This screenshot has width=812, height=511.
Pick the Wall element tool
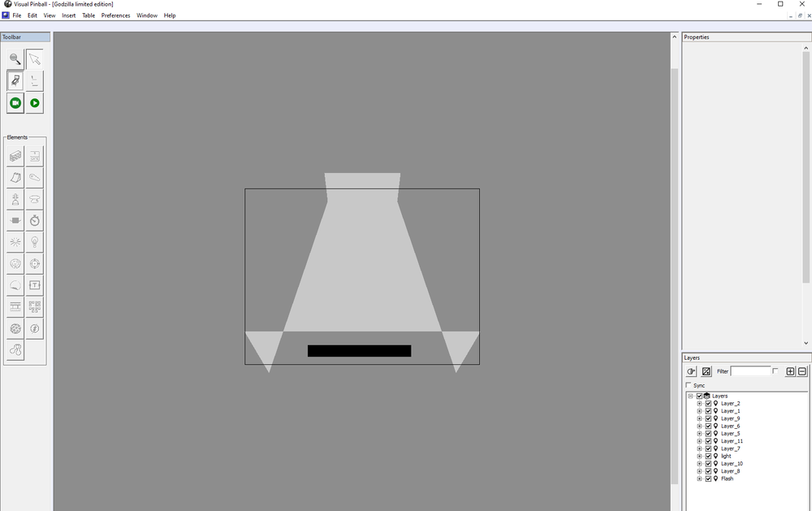15,156
